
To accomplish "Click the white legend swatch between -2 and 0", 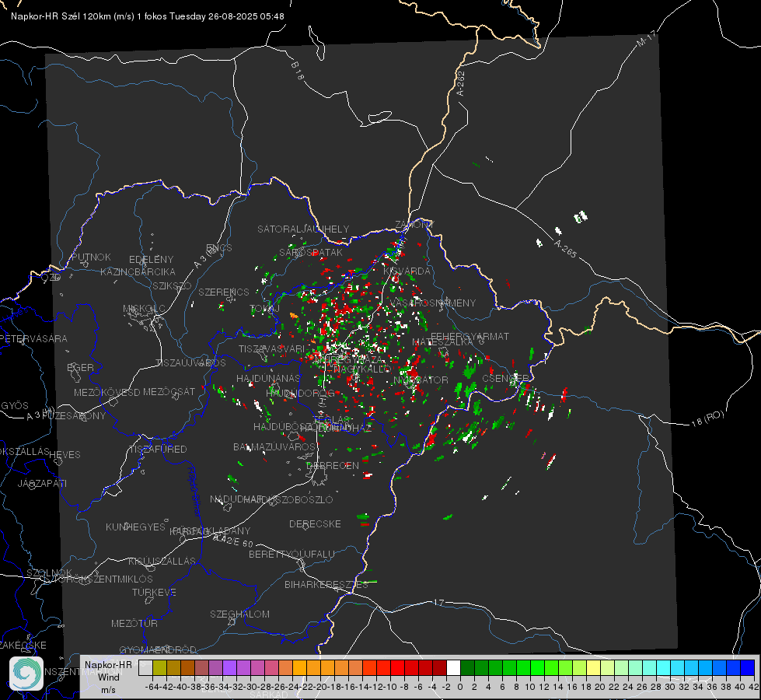I will (x=453, y=667).
